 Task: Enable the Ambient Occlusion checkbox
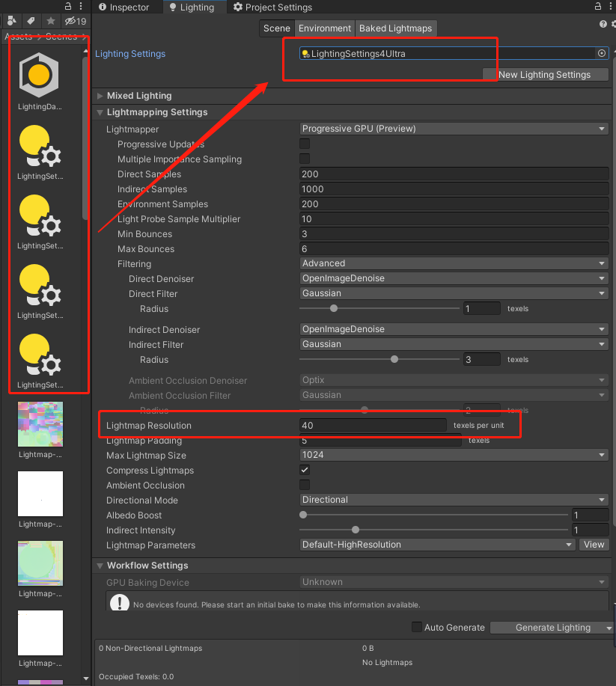tap(305, 485)
